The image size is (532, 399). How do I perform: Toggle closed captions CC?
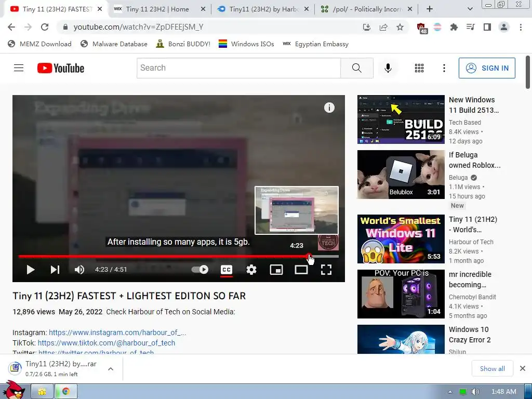point(227,270)
